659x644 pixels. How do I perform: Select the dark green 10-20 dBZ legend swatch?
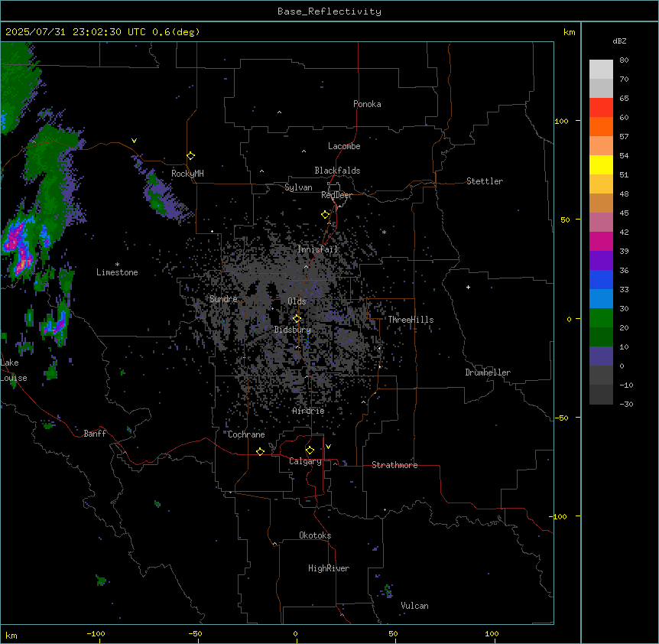(601, 337)
